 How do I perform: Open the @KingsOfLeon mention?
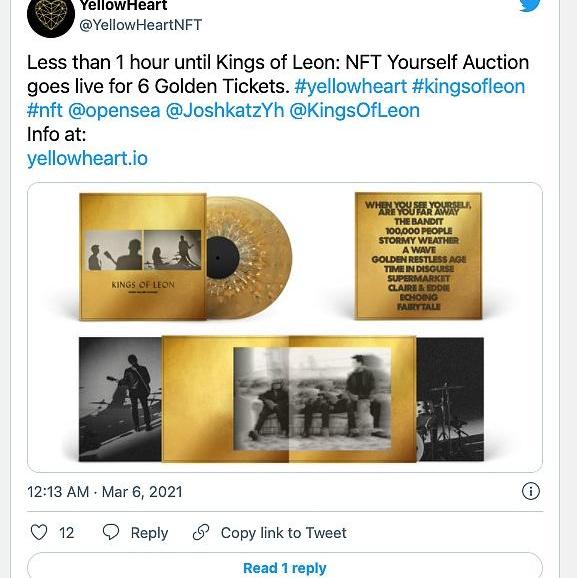coord(355,110)
